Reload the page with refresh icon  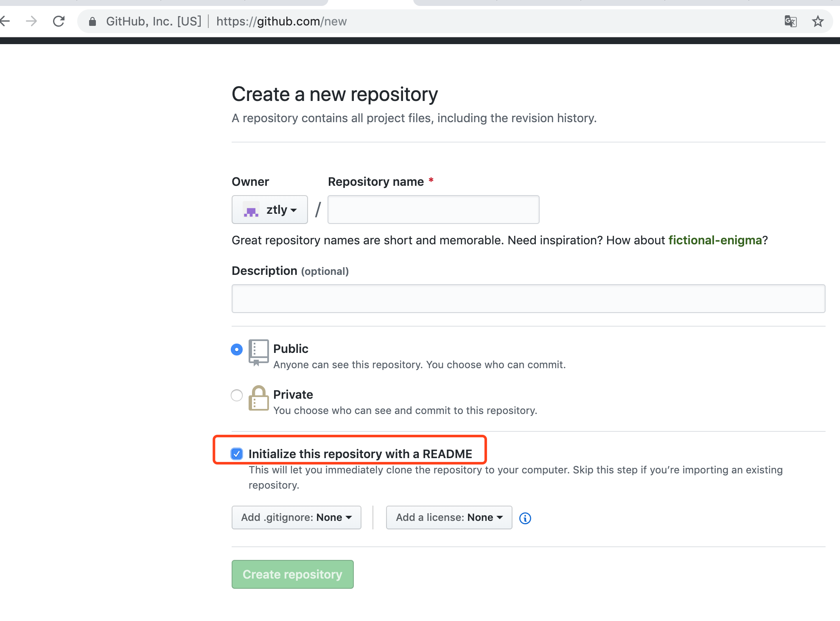click(x=59, y=21)
